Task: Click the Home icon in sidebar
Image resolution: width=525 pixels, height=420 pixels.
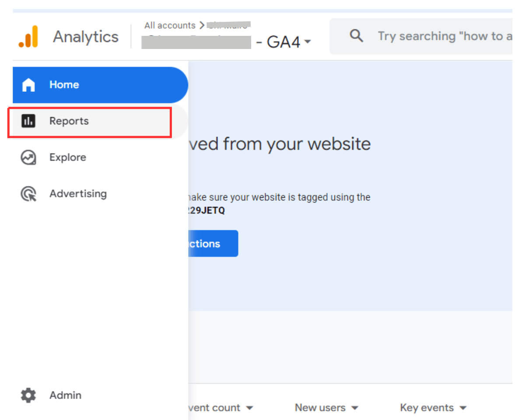Action: pos(28,85)
